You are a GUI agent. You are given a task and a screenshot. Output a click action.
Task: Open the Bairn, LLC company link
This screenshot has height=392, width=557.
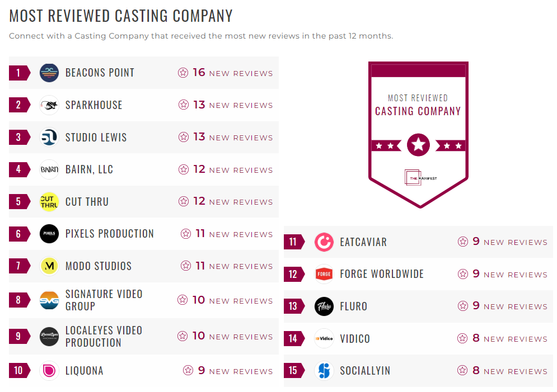pyautogui.click(x=89, y=169)
